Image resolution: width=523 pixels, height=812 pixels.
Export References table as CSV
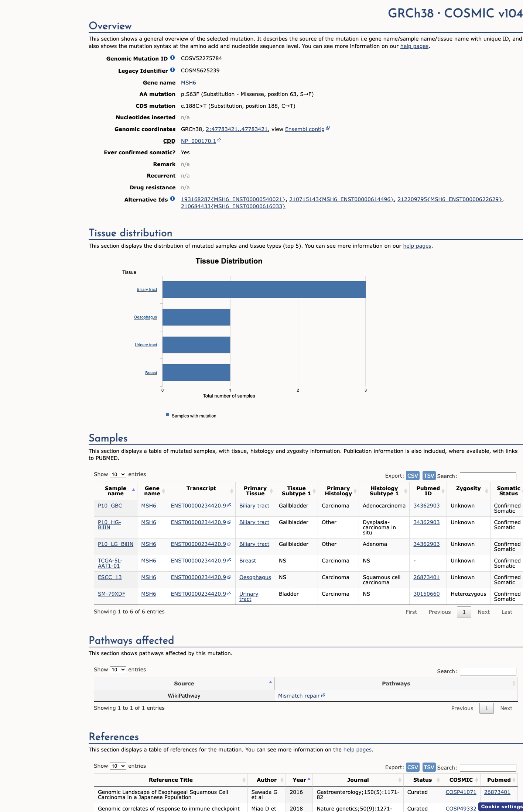click(413, 767)
